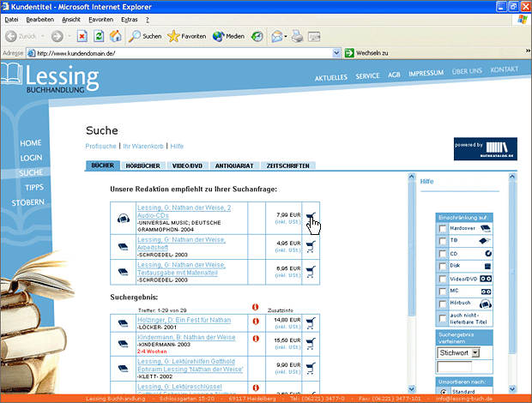This screenshot has height=403, width=532.
Task: Open Medien in the browser toolbar
Action: point(228,36)
